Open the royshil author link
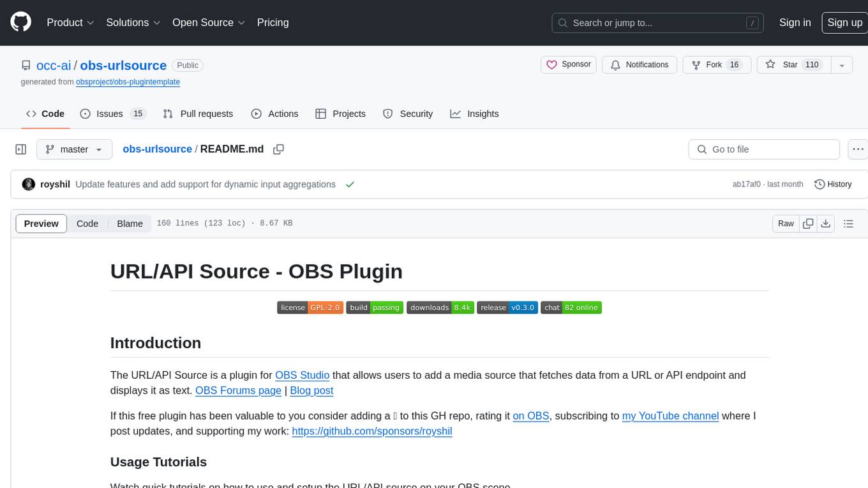This screenshot has height=488, width=868. [55, 184]
